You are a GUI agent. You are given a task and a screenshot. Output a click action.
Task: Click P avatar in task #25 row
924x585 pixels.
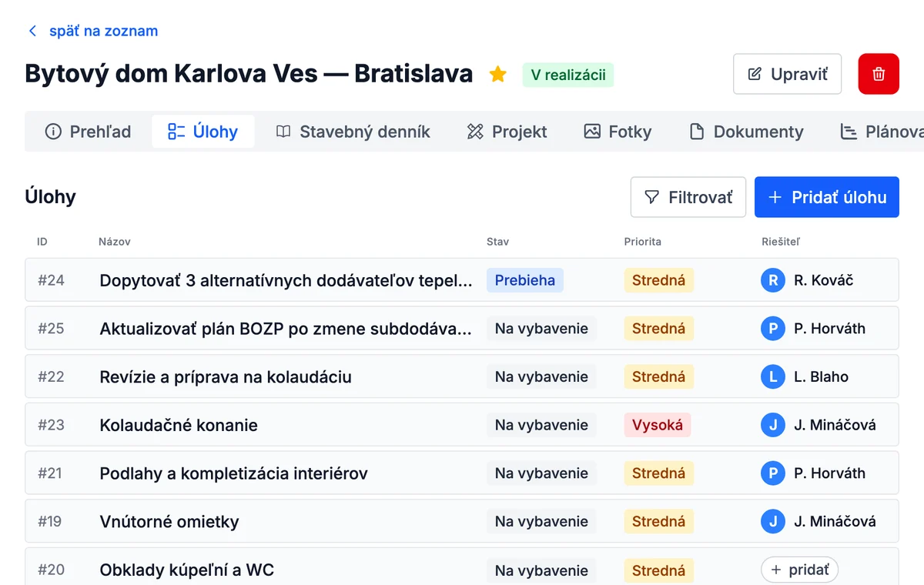[x=772, y=329]
